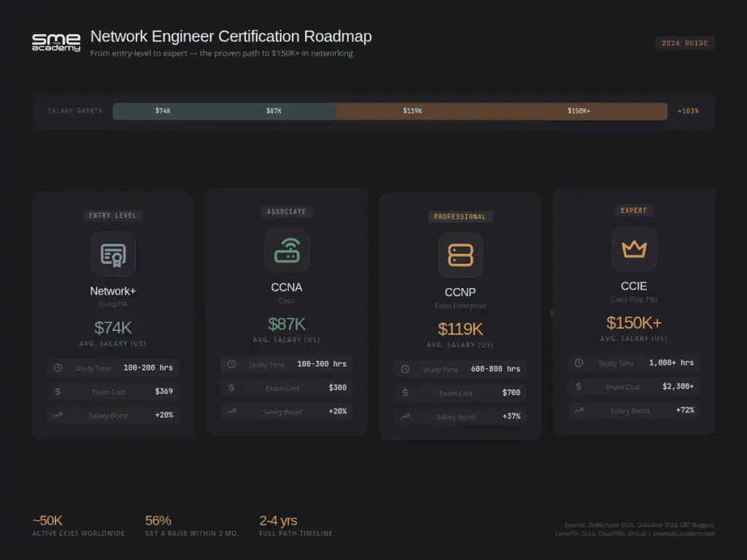Click the Salary Boost arrow icon on CCNP card
747x560 pixels.
pos(404,417)
